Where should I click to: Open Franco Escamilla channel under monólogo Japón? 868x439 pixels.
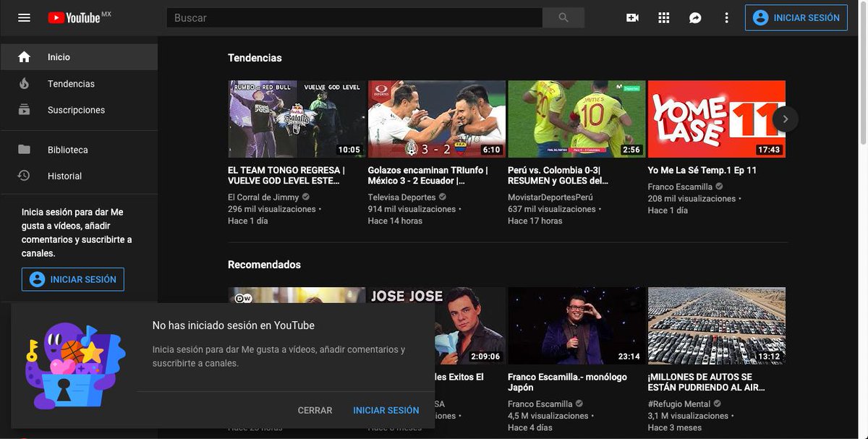click(540, 404)
